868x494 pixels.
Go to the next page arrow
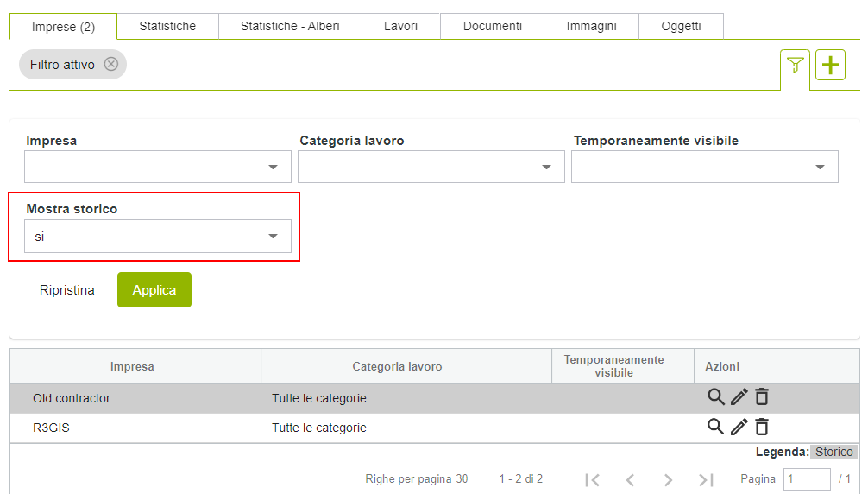tap(668, 479)
